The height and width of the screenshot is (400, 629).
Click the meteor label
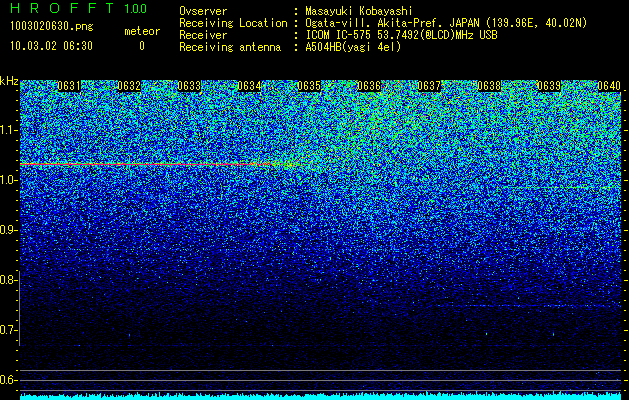(x=142, y=31)
